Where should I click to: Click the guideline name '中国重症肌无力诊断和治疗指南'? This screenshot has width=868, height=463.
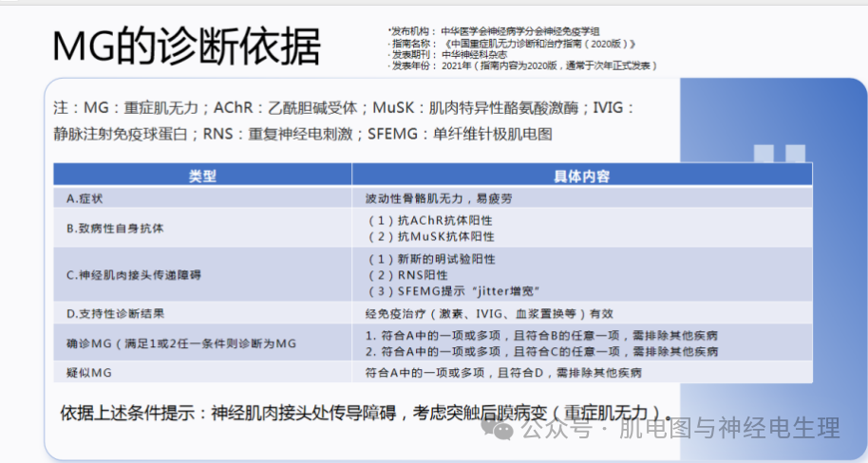coord(537,44)
